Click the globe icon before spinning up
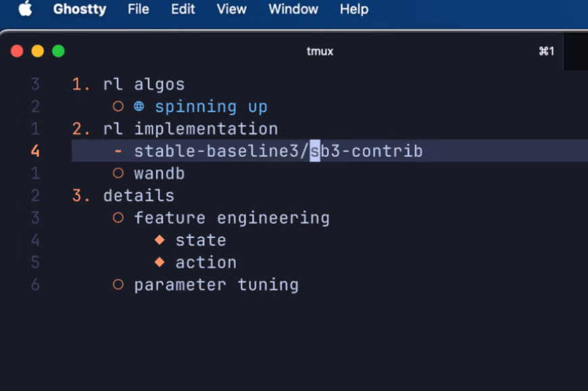 [x=139, y=107]
